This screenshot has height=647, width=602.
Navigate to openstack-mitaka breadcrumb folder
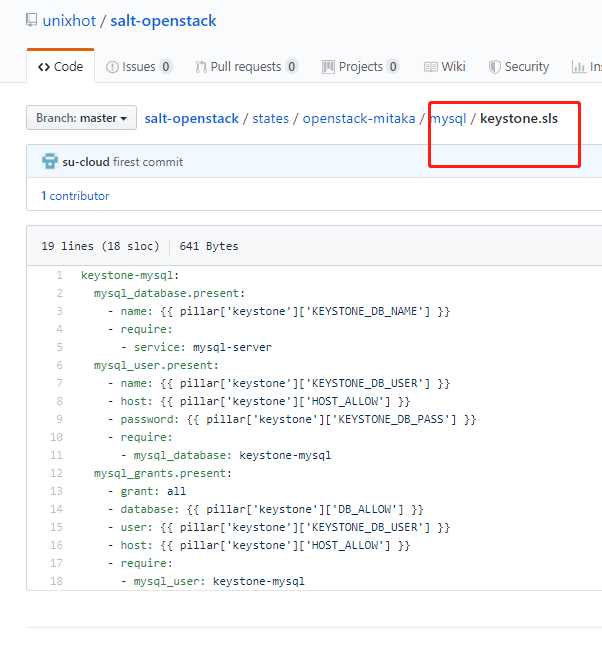(359, 118)
